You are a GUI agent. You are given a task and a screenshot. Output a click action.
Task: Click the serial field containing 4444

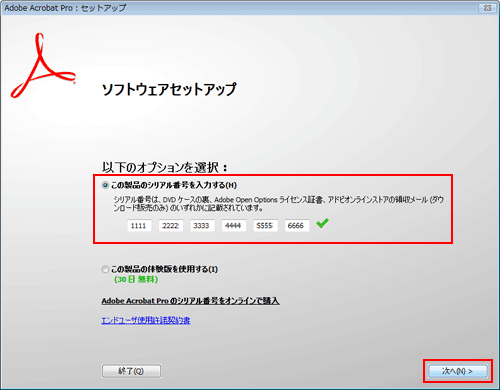[234, 226]
